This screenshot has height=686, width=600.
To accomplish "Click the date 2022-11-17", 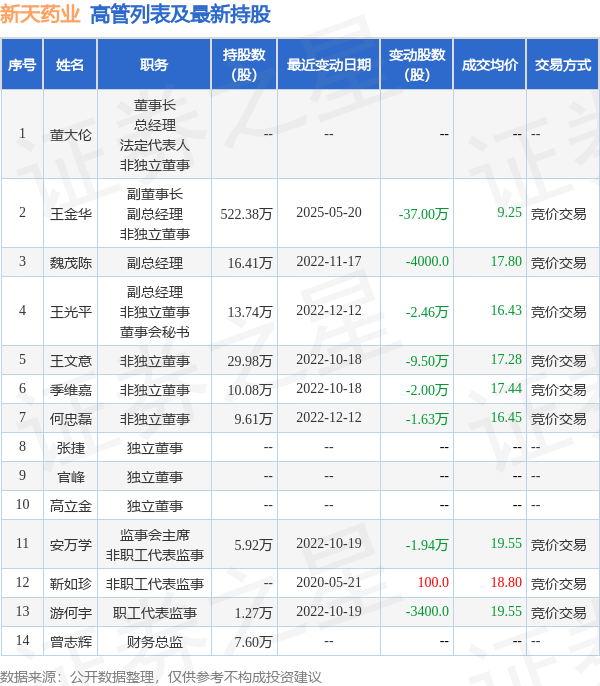I will tap(329, 262).
